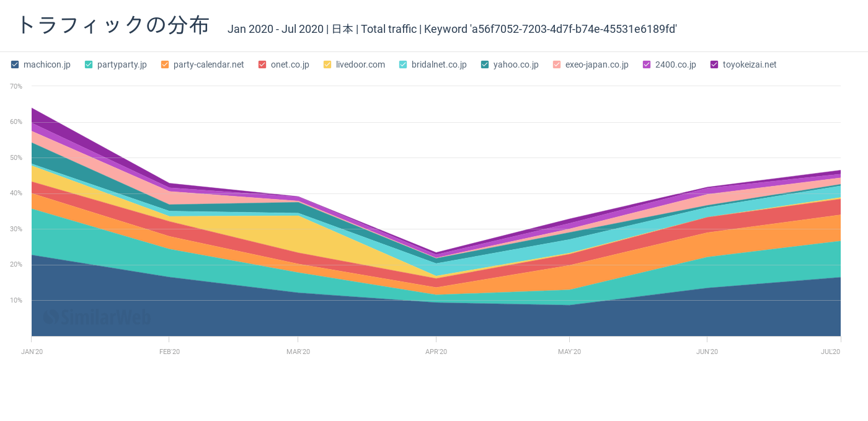Click the JUL'20 x-axis label
868x421 pixels.
coord(830,352)
